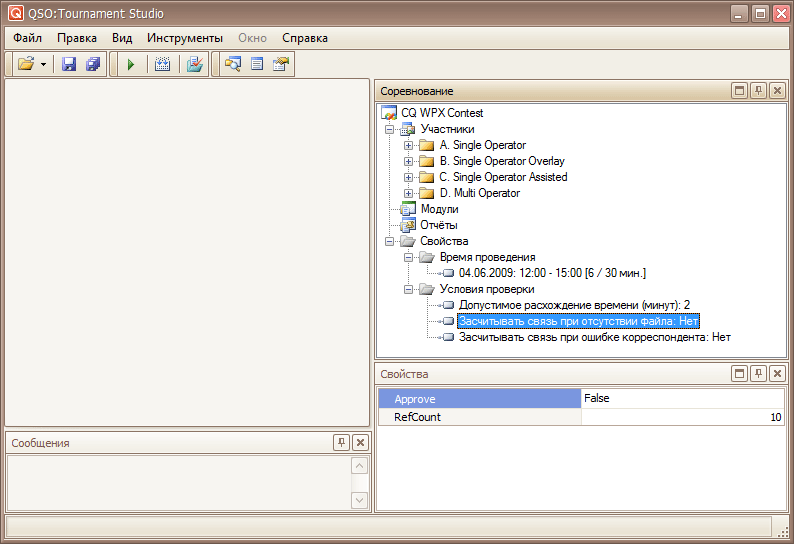Viewport: 794px width, 544px height.
Task: Collapse the Участники tree node
Action: click(x=389, y=129)
